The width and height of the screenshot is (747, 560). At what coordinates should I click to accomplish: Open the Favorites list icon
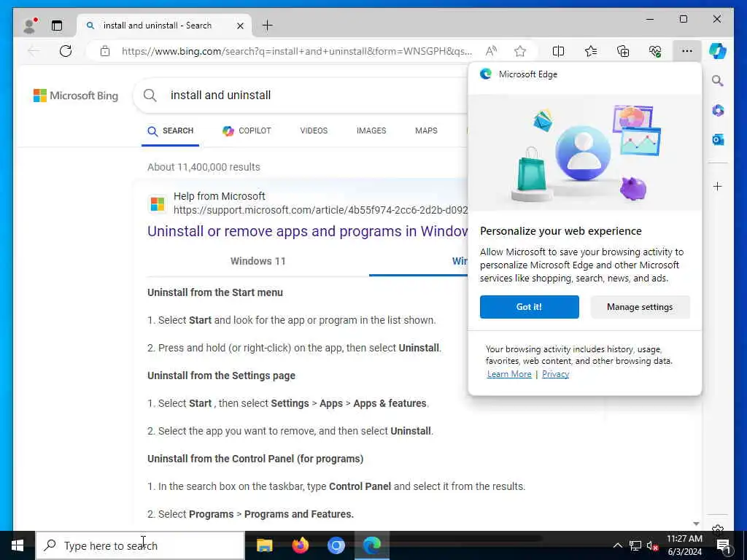pyautogui.click(x=591, y=51)
